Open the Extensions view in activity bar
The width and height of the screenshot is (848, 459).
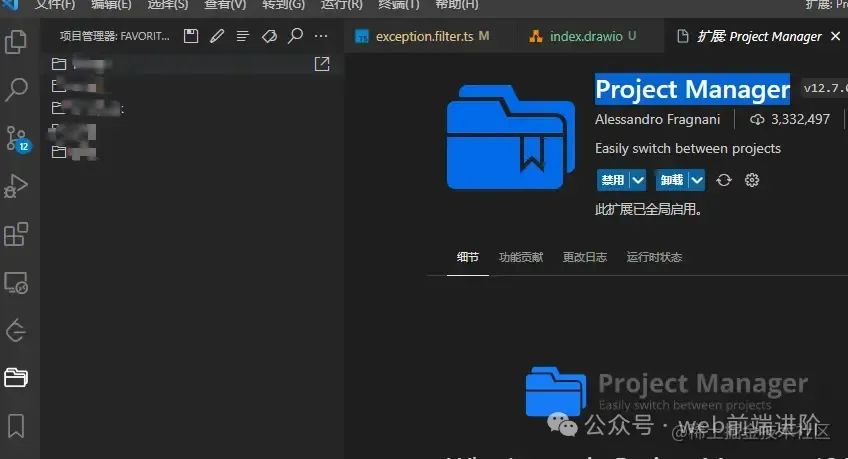16,234
